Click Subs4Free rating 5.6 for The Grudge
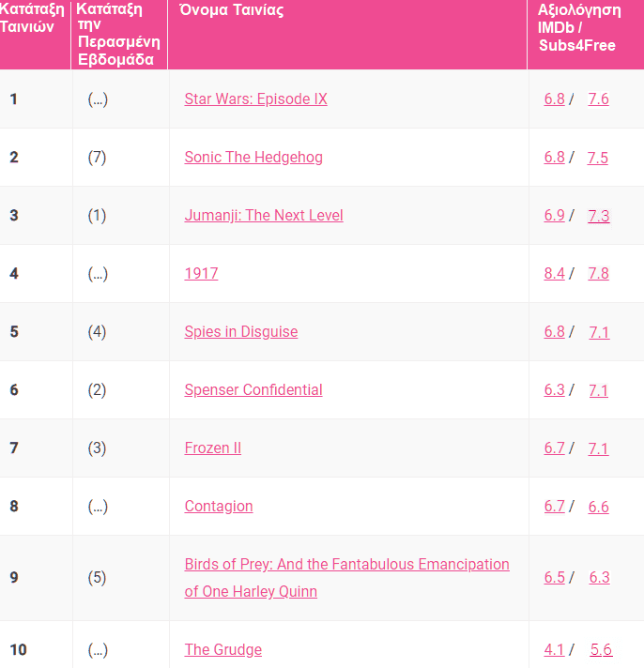Screen dimensions: 644x668 [x=601, y=650]
